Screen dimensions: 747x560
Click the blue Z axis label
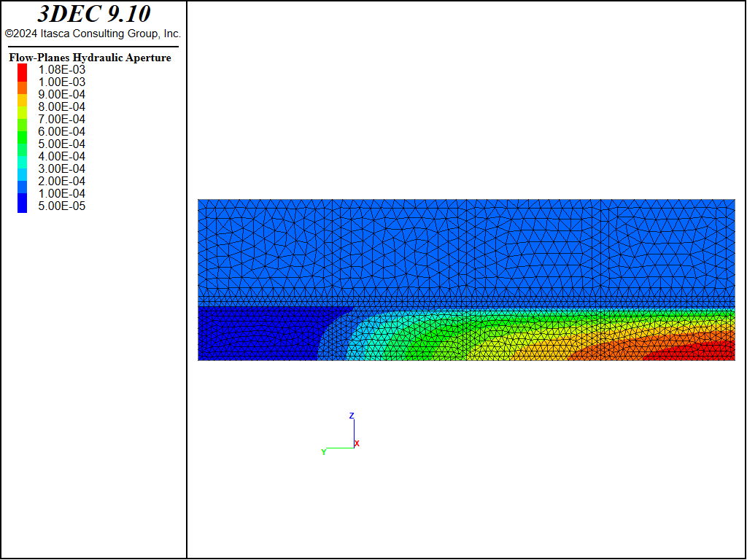[352, 416]
